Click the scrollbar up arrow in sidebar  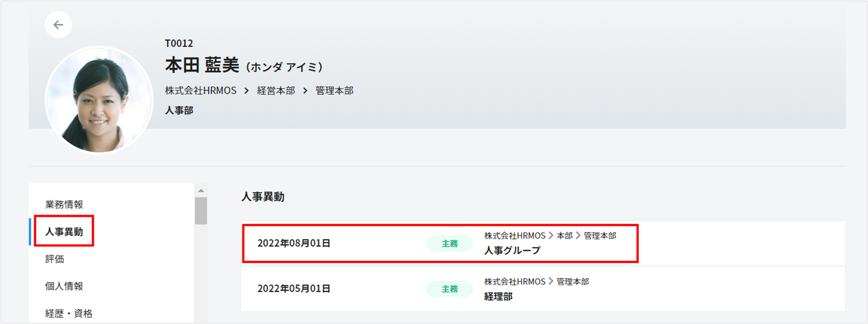(x=201, y=191)
